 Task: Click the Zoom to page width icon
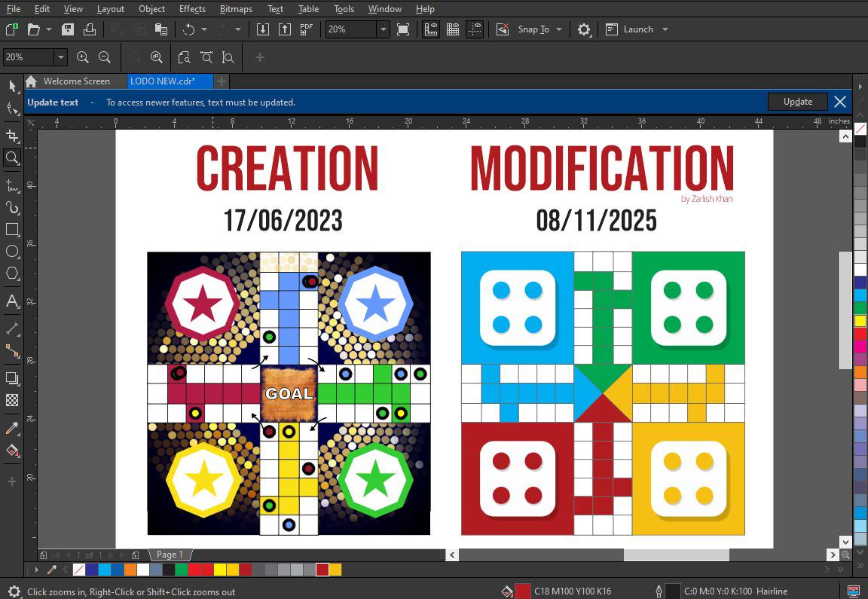point(206,57)
